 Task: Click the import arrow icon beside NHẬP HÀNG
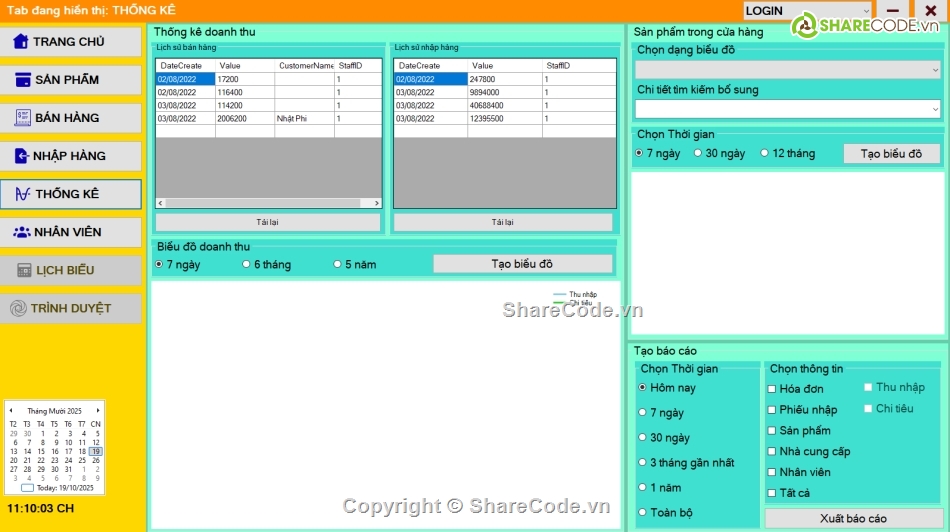tap(20, 156)
